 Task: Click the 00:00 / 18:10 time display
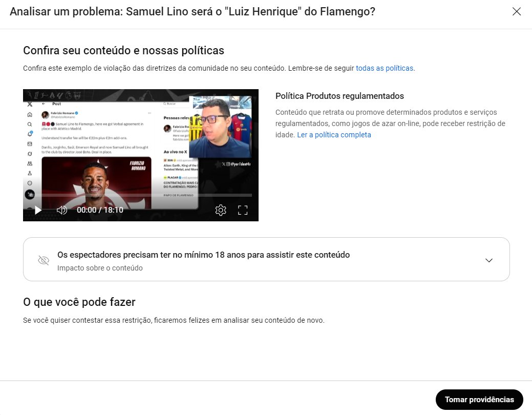[x=100, y=210]
